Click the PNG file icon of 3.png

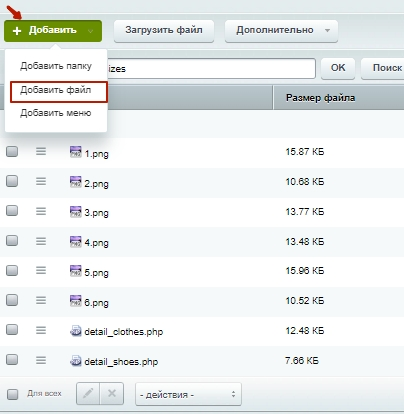coord(76,212)
